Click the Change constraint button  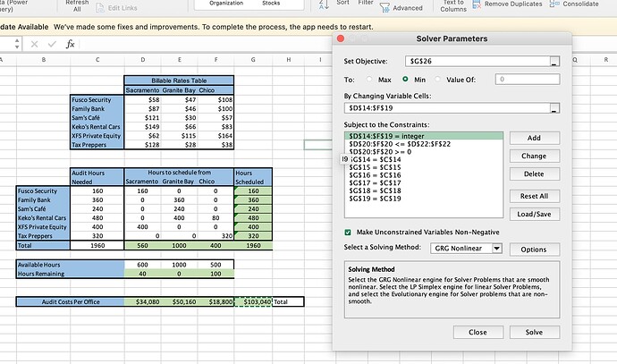(x=535, y=156)
